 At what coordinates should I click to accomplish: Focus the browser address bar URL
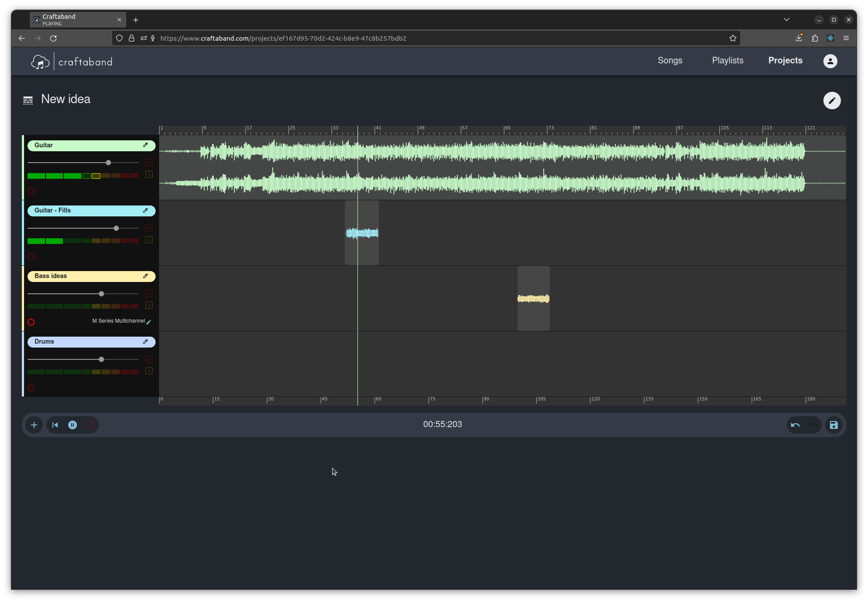click(283, 38)
